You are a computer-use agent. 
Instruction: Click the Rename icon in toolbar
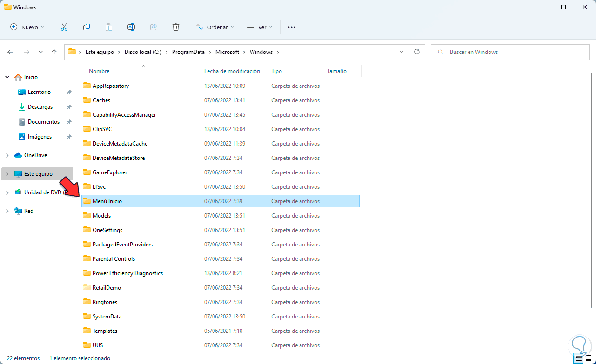pyautogui.click(x=131, y=27)
